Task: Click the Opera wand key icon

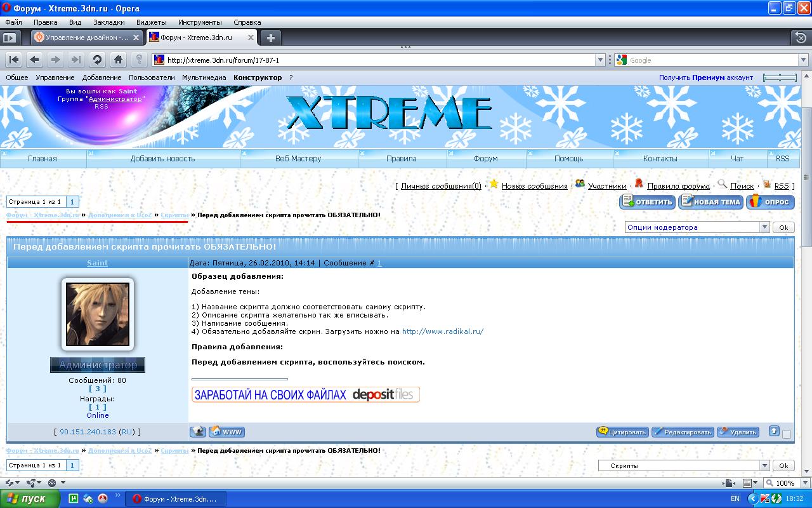Action: tap(139, 60)
